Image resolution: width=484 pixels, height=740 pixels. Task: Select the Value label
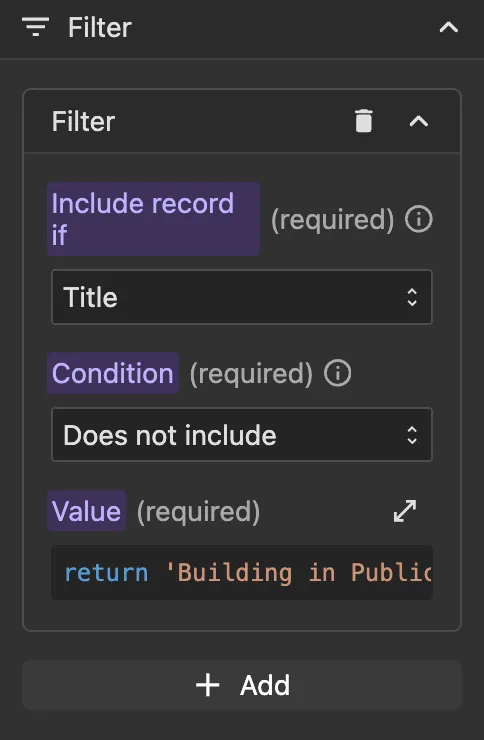[x=86, y=511]
